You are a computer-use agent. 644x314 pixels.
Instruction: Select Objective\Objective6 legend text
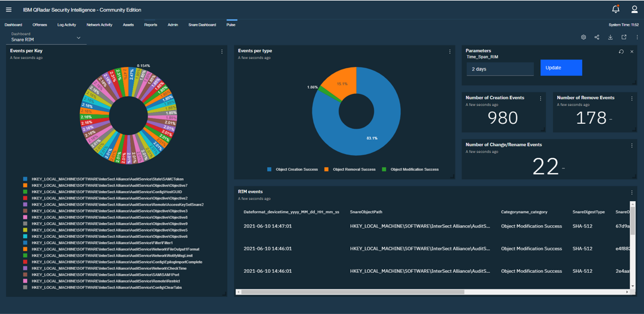110,237
